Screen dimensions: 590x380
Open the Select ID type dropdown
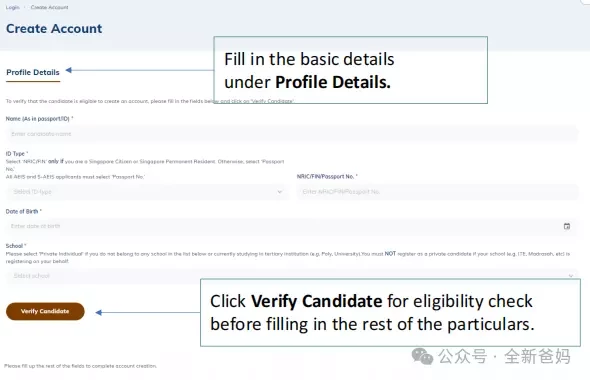pyautogui.click(x=148, y=192)
